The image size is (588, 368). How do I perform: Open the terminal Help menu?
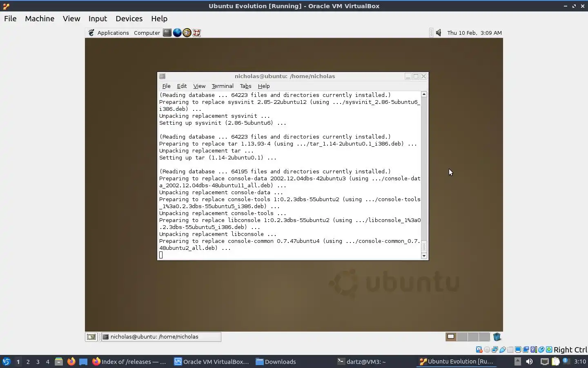[264, 86]
